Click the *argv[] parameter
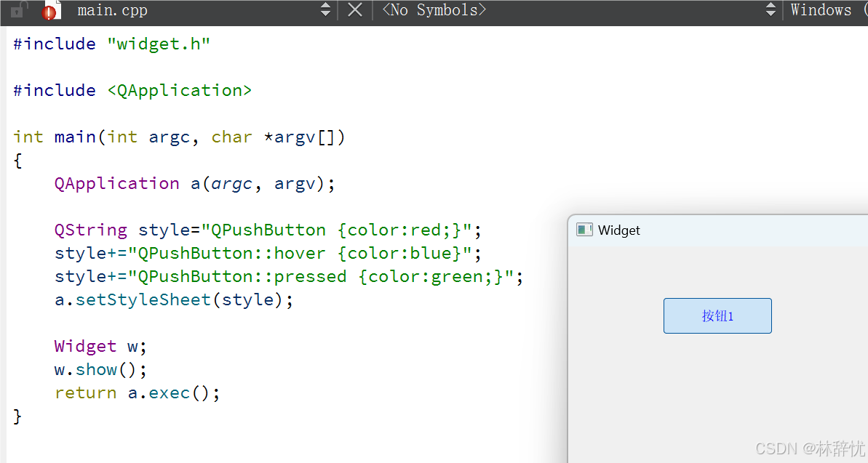This screenshot has width=868, height=463. (299, 137)
